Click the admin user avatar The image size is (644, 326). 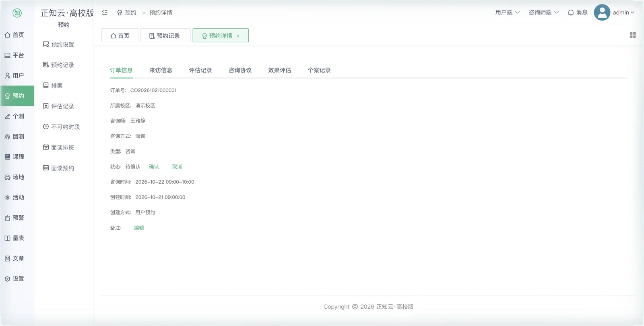602,12
